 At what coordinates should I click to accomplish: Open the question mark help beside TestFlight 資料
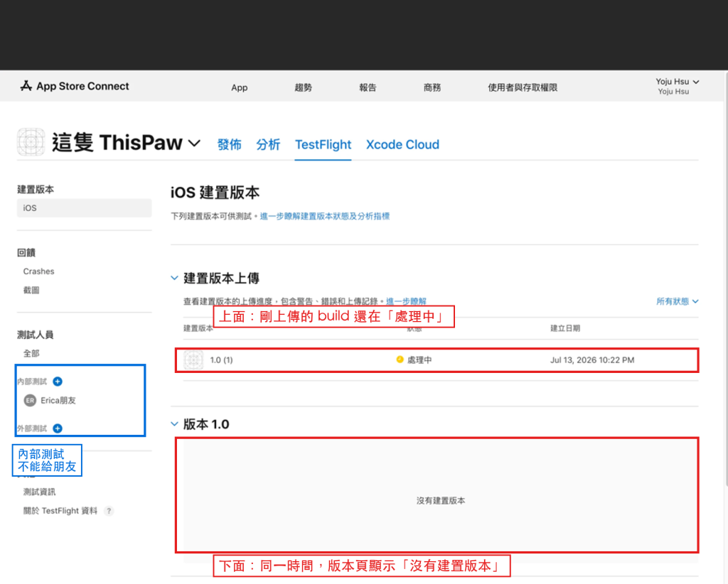click(x=109, y=511)
